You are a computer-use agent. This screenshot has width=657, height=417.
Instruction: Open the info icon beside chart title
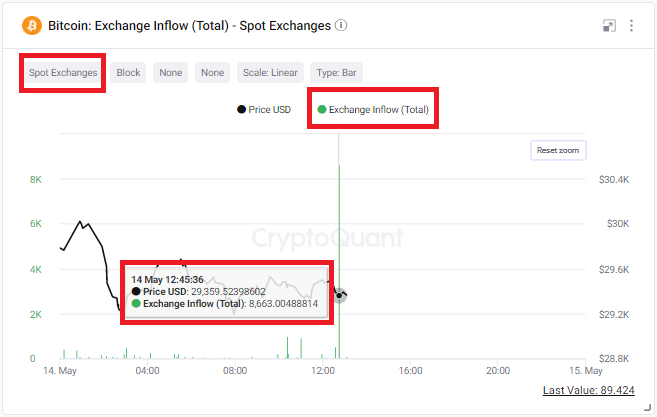pyautogui.click(x=341, y=25)
